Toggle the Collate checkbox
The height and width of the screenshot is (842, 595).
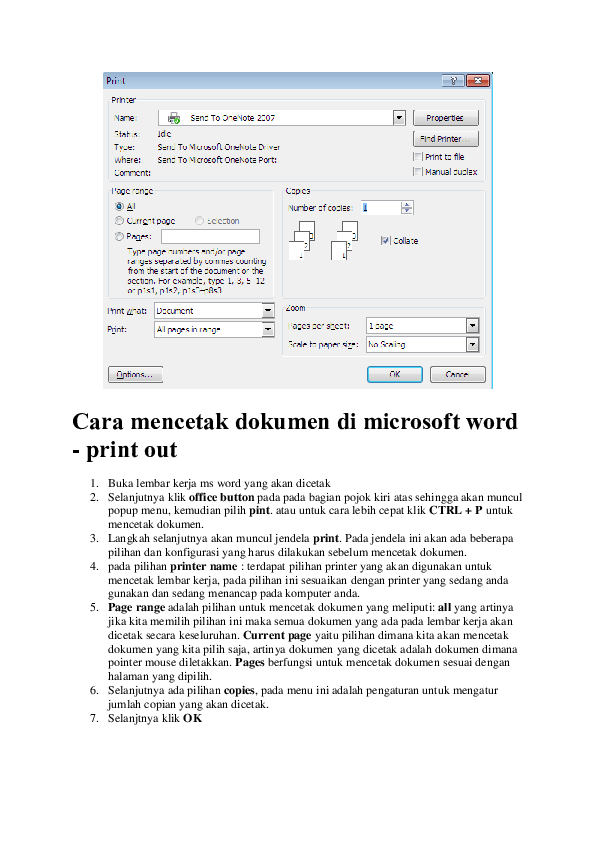385,241
